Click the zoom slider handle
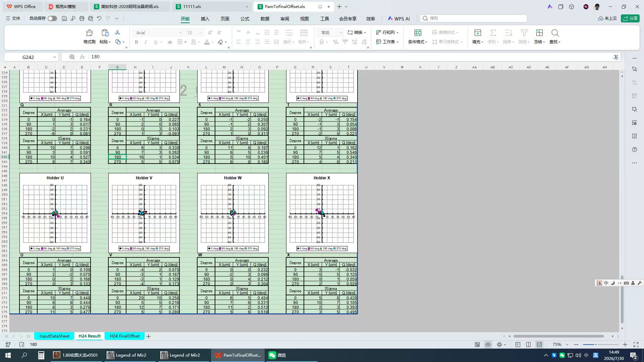 point(596,345)
